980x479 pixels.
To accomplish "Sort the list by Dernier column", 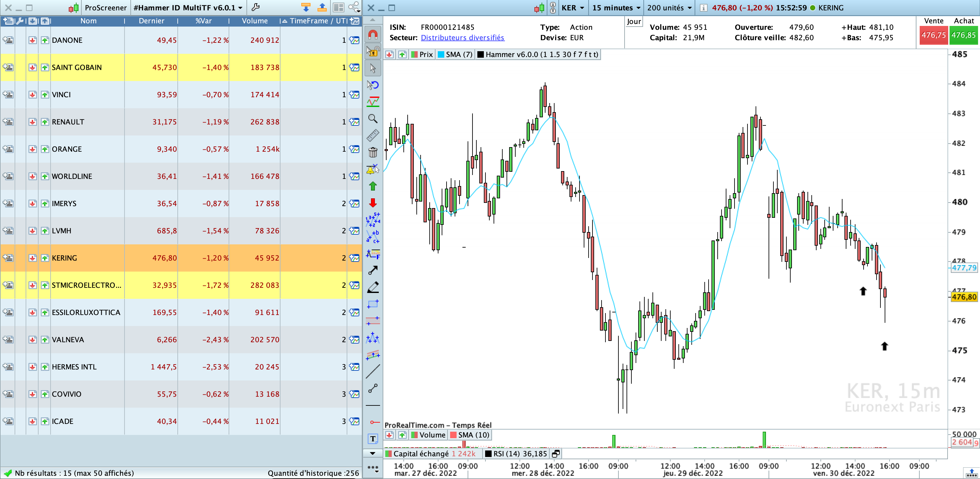I will (151, 21).
